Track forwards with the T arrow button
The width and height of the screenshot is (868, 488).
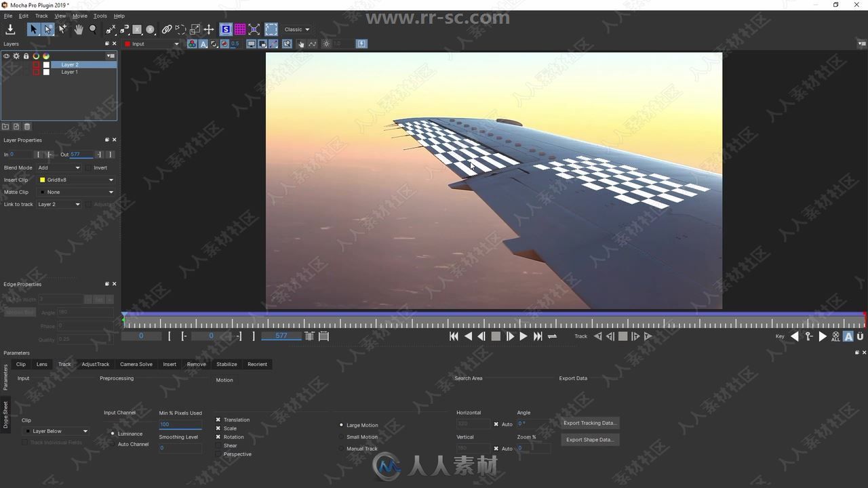(648, 336)
